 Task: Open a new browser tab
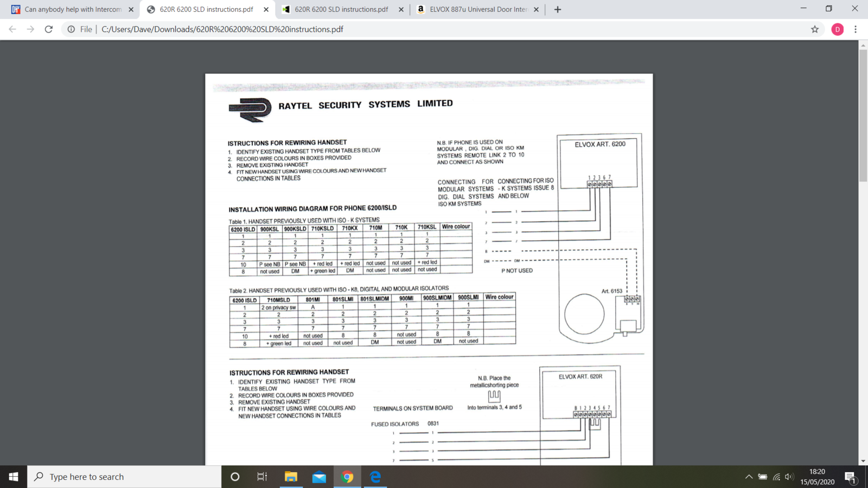(x=558, y=9)
